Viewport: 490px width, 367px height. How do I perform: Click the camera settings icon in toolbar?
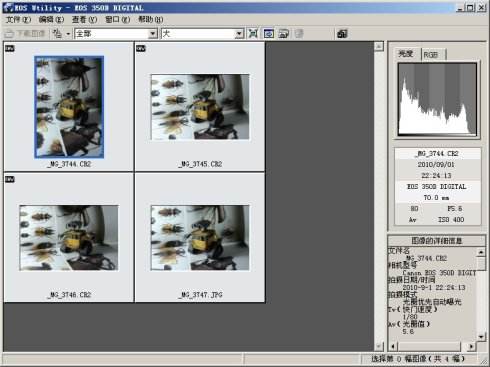coord(342,33)
